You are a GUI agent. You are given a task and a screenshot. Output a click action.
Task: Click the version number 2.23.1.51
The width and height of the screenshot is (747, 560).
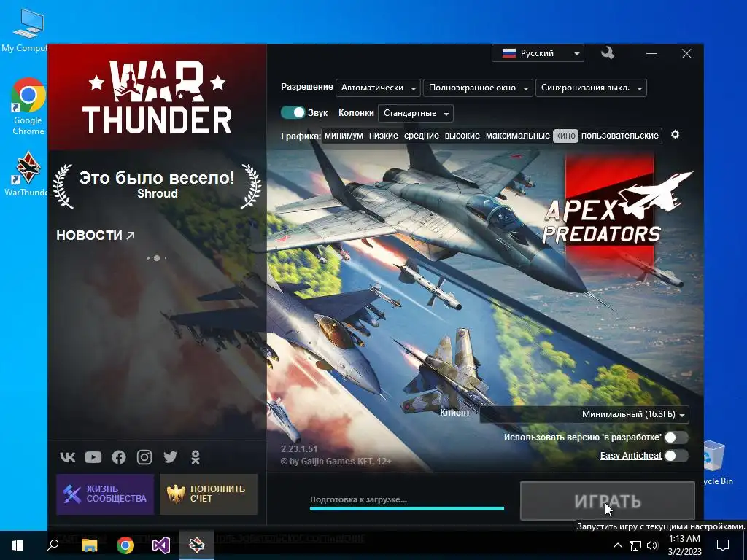coord(298,448)
